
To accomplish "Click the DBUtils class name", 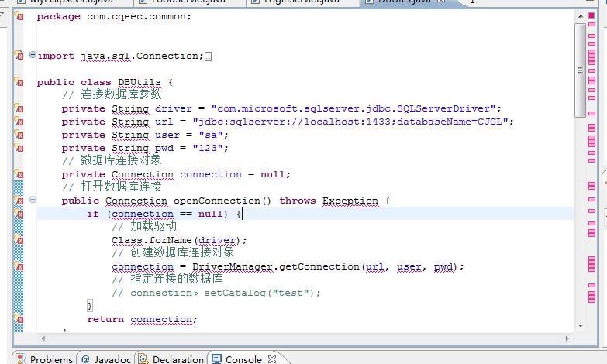I will tap(140, 82).
